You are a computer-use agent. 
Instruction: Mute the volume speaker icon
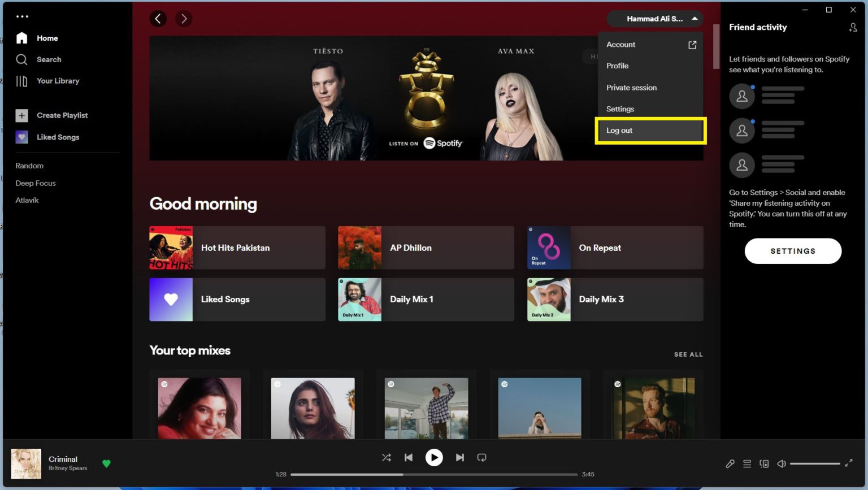[x=781, y=463]
